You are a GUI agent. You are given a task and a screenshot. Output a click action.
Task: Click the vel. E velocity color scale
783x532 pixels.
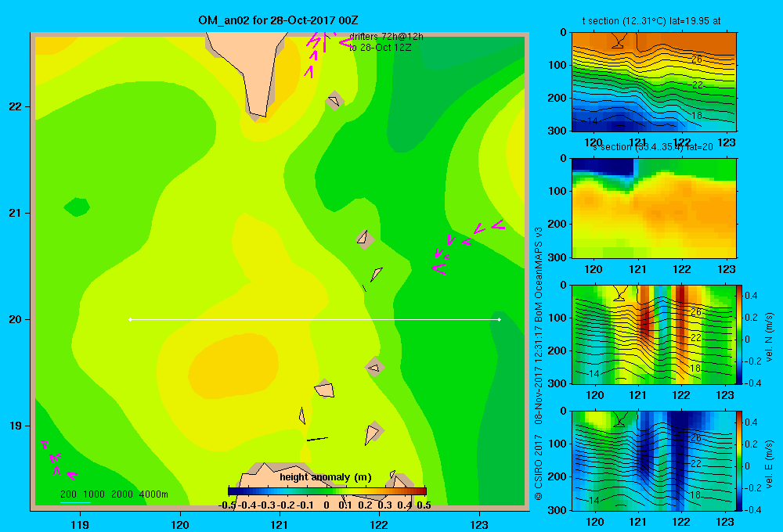pos(739,461)
